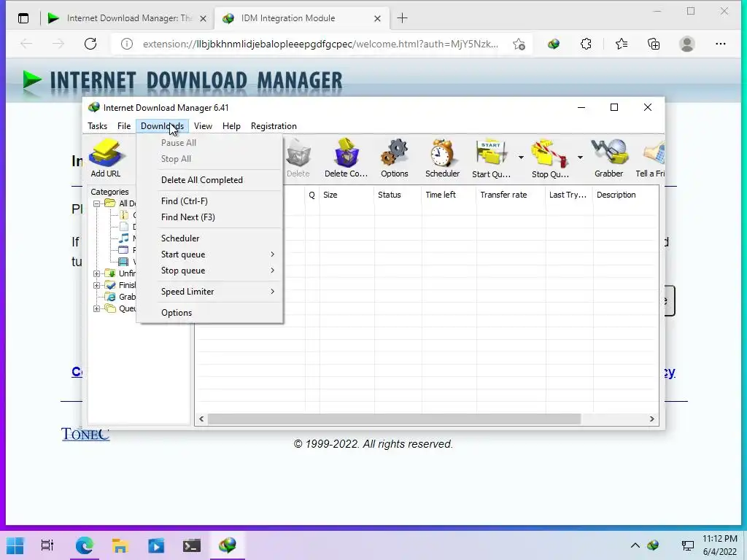Image resolution: width=747 pixels, height=560 pixels.
Task: Open the Start queue submenu
Action: point(209,254)
